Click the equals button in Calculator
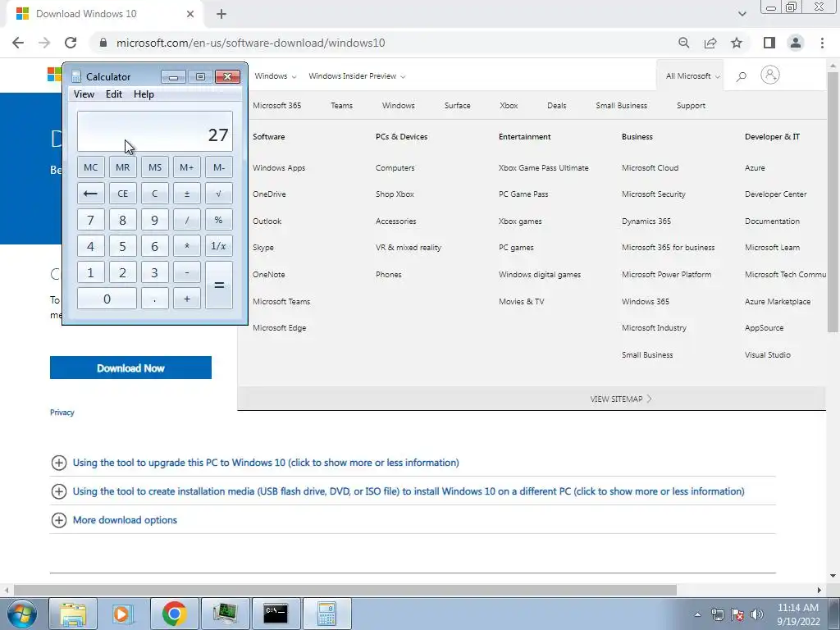Image resolution: width=840 pixels, height=630 pixels. pyautogui.click(x=218, y=285)
